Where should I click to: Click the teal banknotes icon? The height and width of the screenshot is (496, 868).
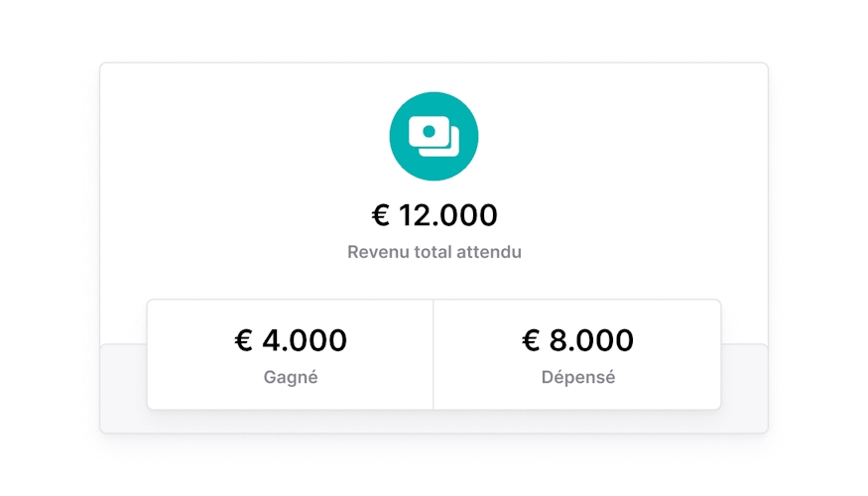point(434,136)
